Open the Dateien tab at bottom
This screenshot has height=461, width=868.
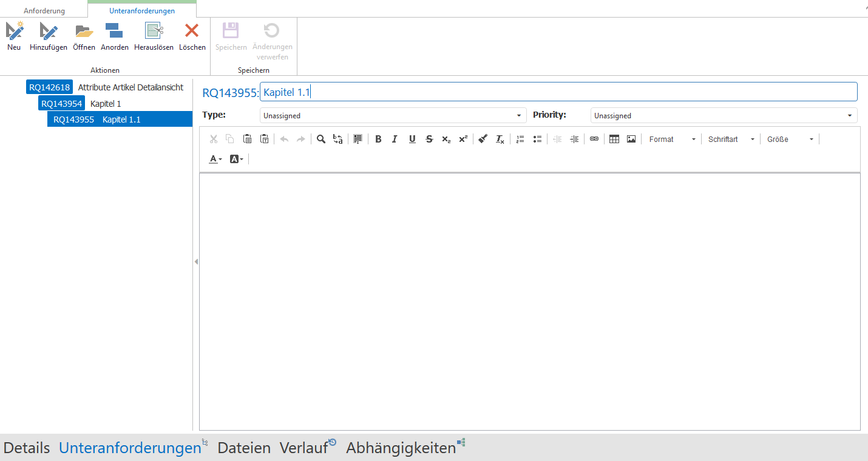243,448
